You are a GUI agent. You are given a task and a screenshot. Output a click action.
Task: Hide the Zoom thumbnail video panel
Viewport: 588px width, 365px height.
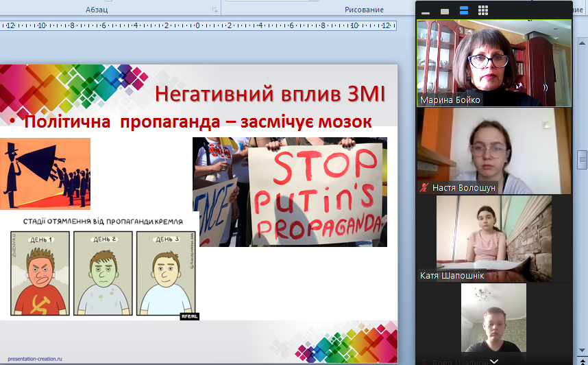point(426,12)
